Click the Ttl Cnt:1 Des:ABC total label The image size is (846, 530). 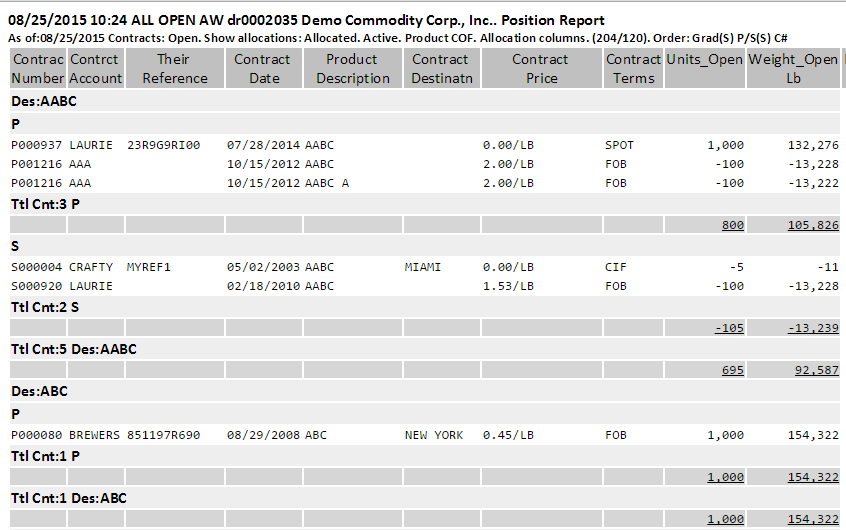click(x=69, y=498)
